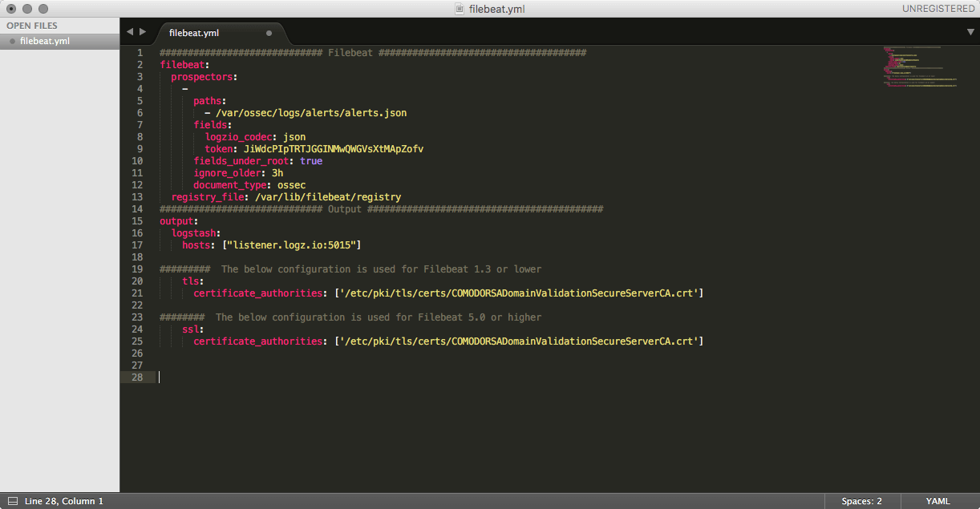980x509 pixels.
Task: Click line number 9 containing the token
Action: click(x=140, y=148)
